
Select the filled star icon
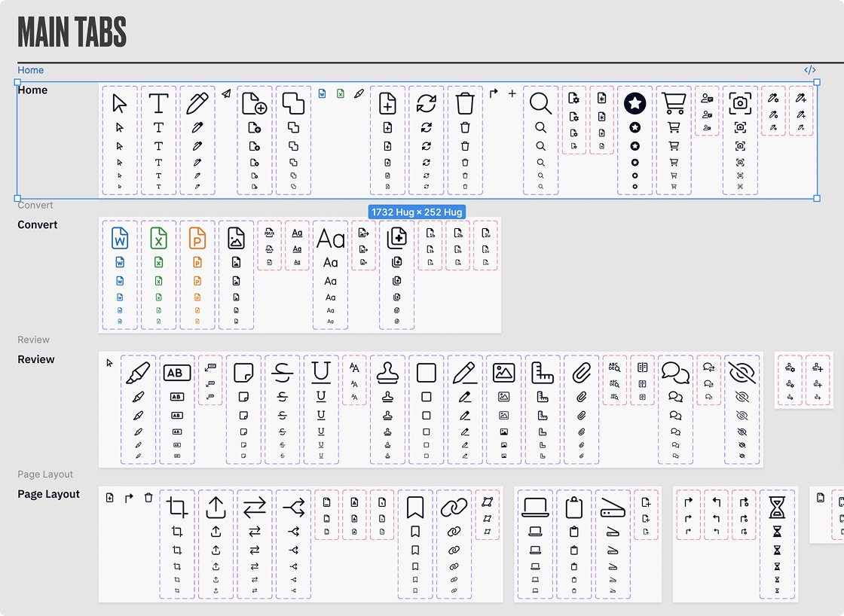coord(635,103)
